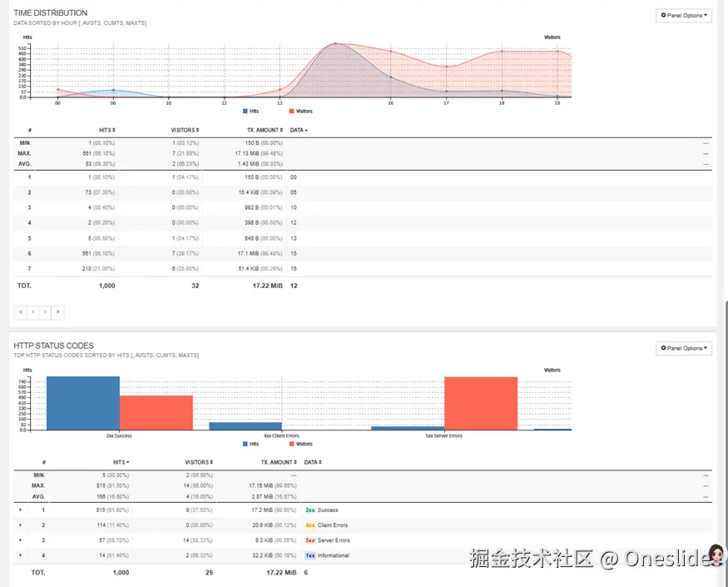
Task: Select hour '13' data cell in row 5
Action: click(294, 238)
